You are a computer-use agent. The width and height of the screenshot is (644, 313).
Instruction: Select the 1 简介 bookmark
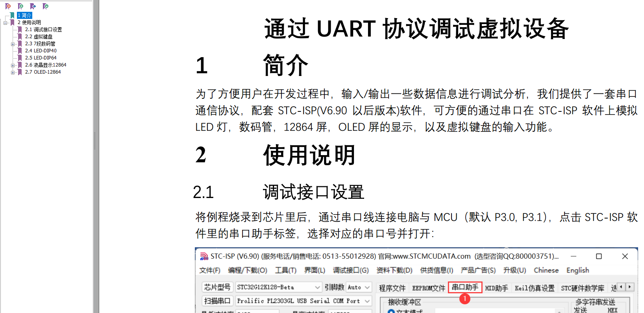click(24, 15)
